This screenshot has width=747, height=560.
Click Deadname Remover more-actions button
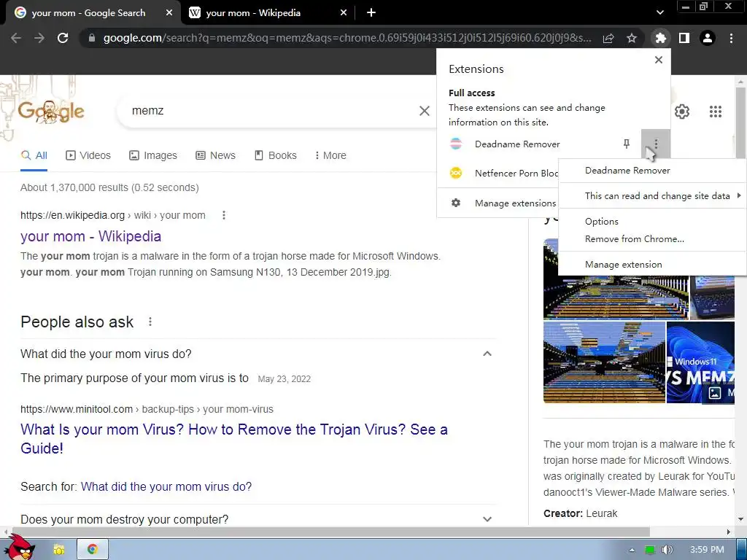[656, 144]
